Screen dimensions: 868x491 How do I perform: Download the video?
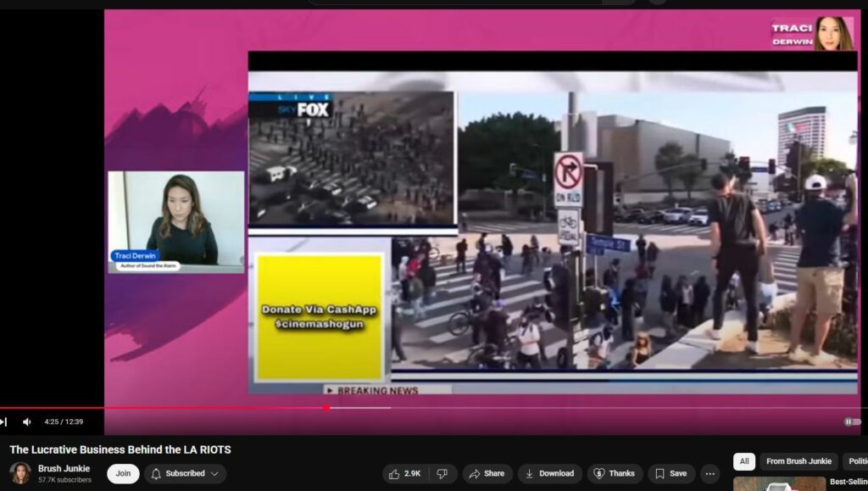coord(549,473)
